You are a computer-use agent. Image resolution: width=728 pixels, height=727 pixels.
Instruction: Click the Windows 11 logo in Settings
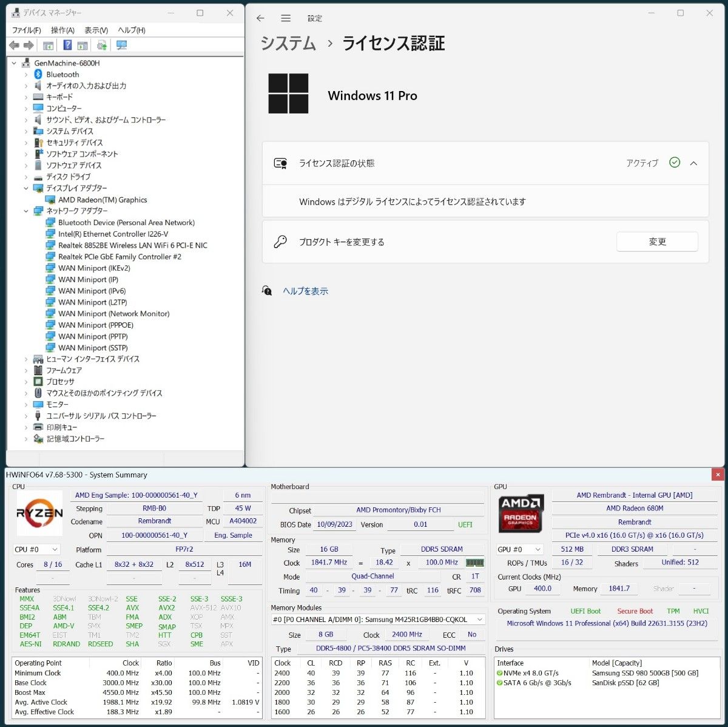pos(288,93)
